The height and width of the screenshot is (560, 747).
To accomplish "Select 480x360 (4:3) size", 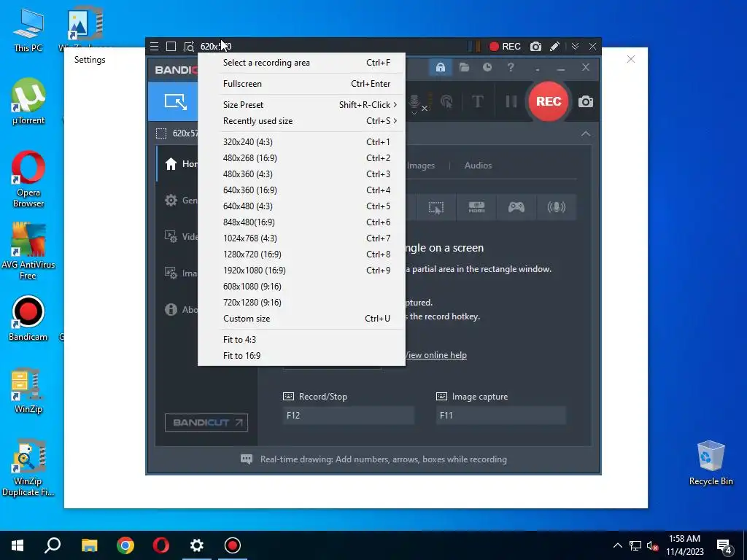I will [x=301, y=174].
